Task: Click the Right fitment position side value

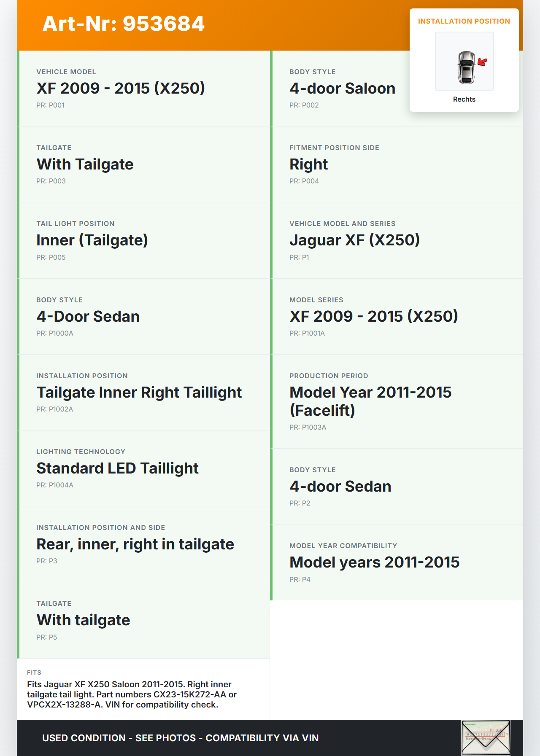Action: point(308,164)
